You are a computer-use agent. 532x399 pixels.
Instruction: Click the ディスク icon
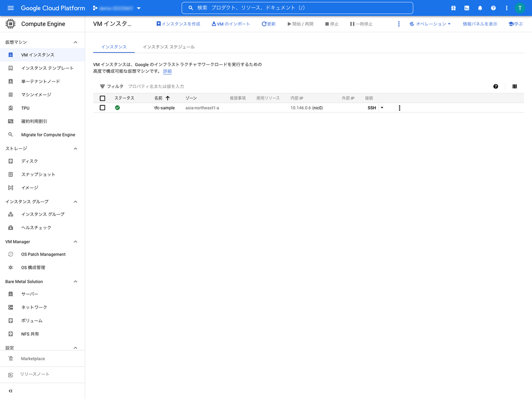(11, 161)
